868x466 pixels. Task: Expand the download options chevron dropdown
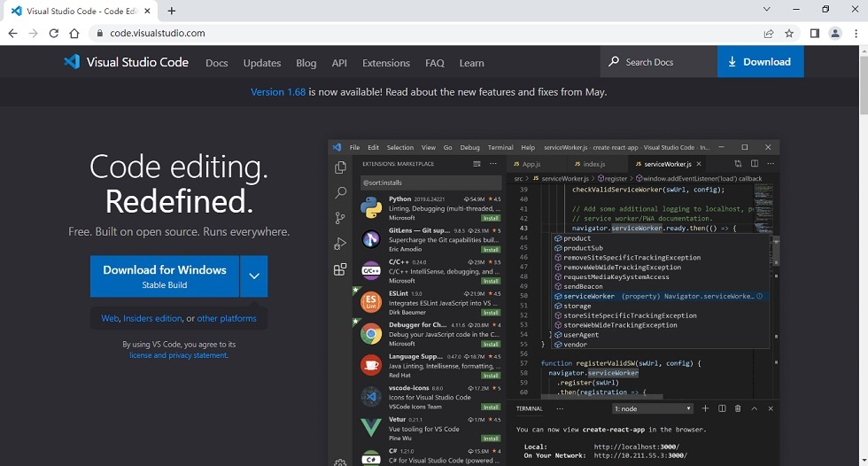(254, 276)
